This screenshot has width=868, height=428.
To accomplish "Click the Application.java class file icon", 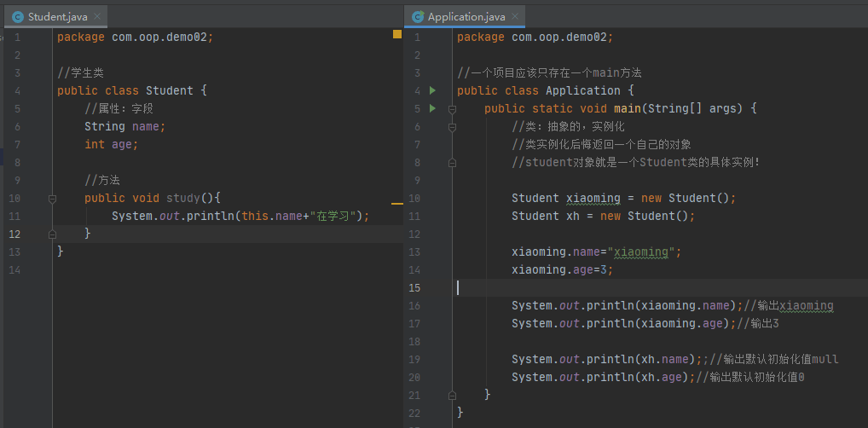I will click(418, 17).
